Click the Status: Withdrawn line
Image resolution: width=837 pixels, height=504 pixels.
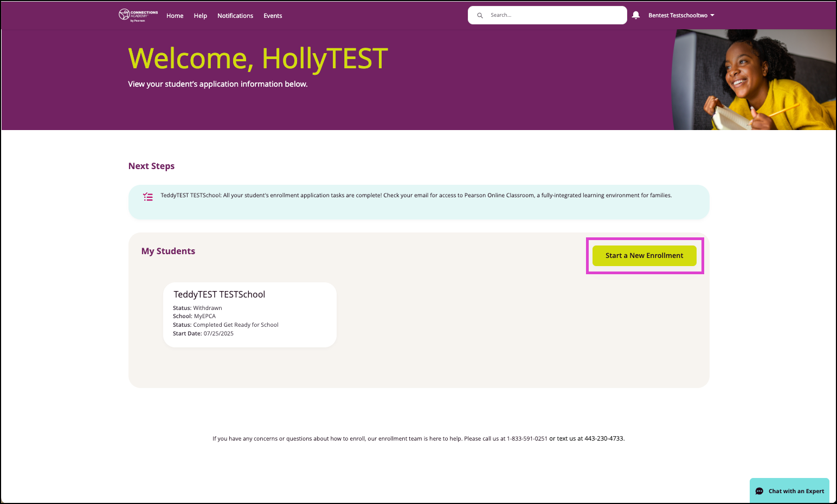pyautogui.click(x=197, y=308)
